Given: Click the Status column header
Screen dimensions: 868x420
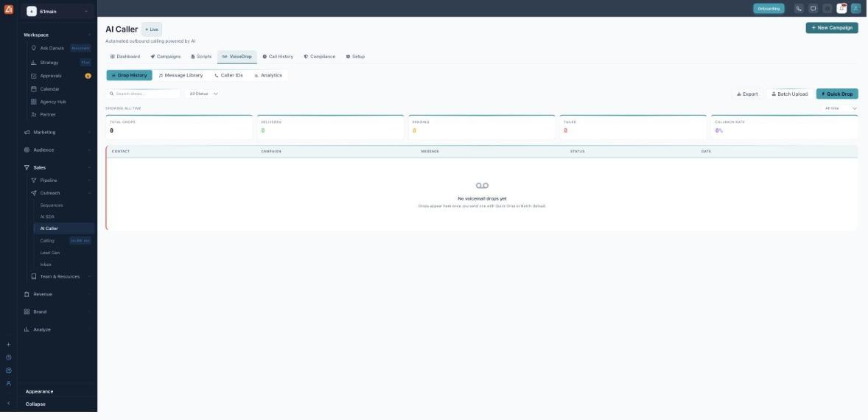Looking at the screenshot, I should pos(578,151).
